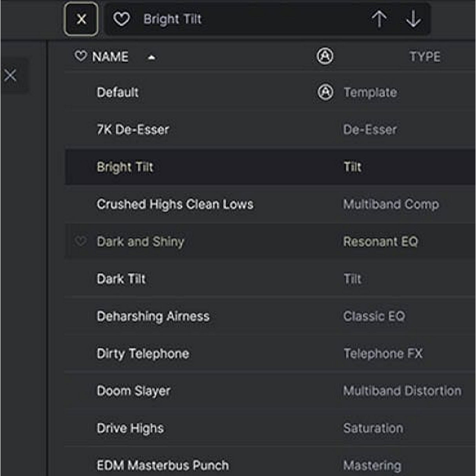
Task: Sort the preset list by TYPE
Action: [425, 56]
